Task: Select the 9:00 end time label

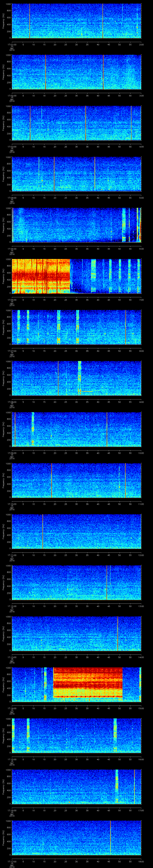Action: [x=141, y=402]
